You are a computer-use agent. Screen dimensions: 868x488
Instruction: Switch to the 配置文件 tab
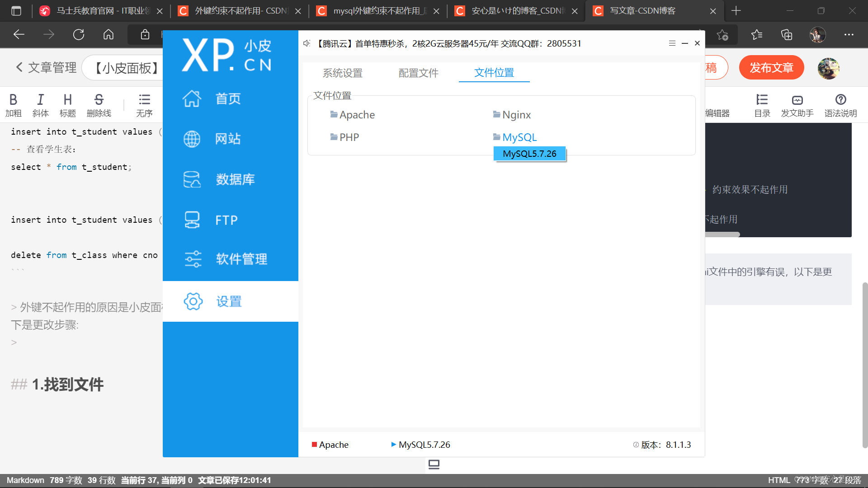418,73
